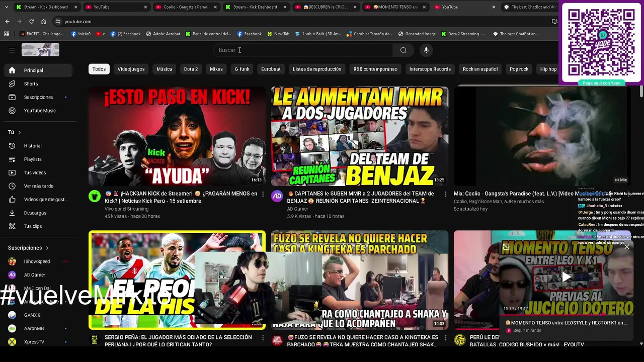Open LE AUMENTAN MMR thumbnail
This screenshot has height=362, width=644.
[x=359, y=136]
